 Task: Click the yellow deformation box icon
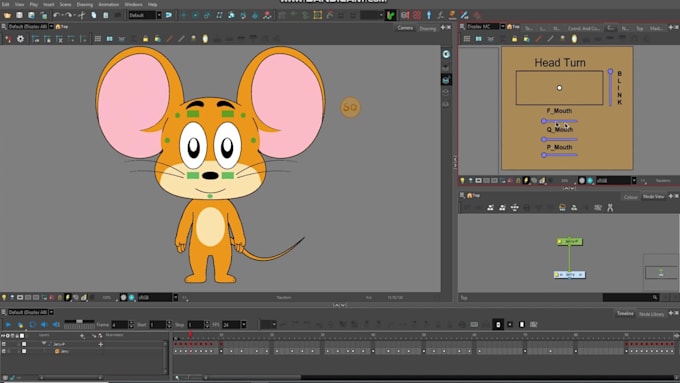coord(318,15)
